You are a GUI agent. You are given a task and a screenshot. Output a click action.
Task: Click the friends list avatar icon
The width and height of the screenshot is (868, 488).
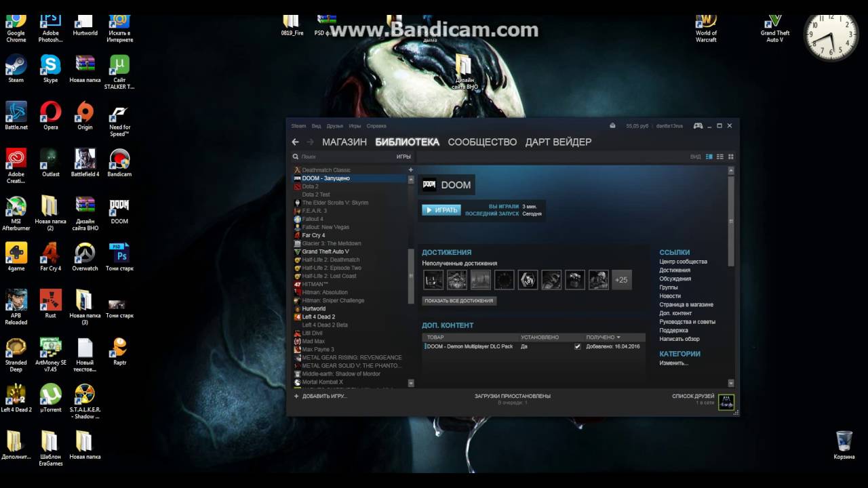[726, 402]
